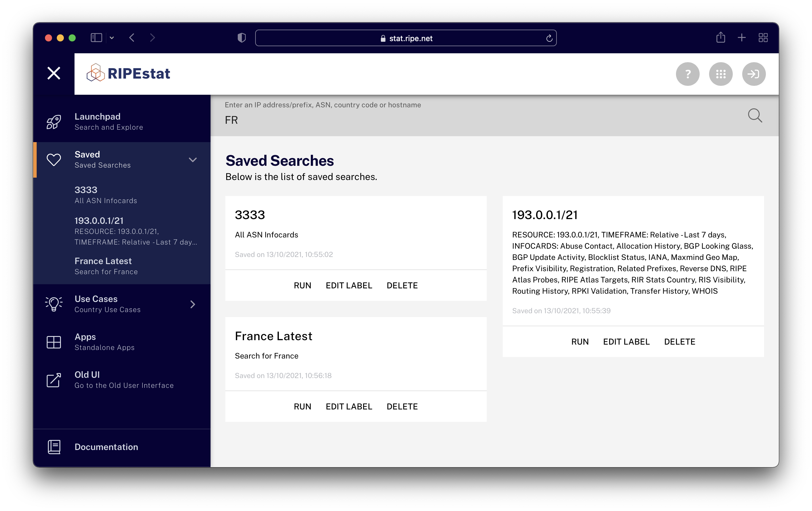Viewport: 812px width, 511px height.
Task: Delete the France Latest saved search
Action: coord(402,406)
